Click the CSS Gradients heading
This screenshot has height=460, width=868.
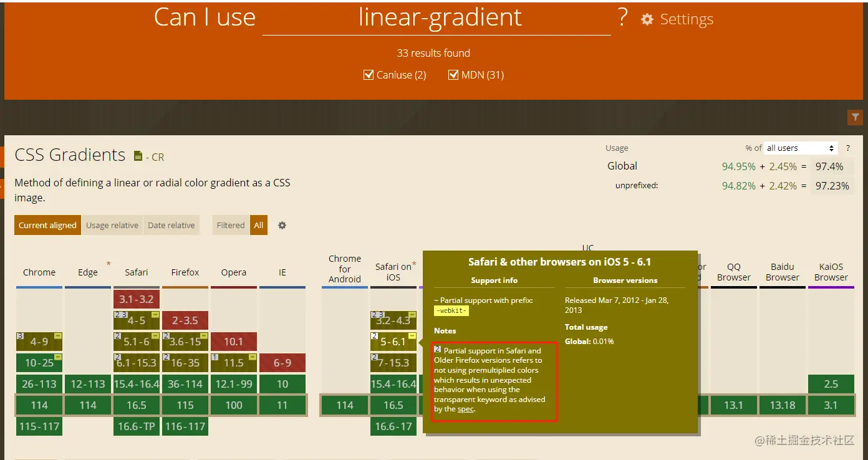70,155
